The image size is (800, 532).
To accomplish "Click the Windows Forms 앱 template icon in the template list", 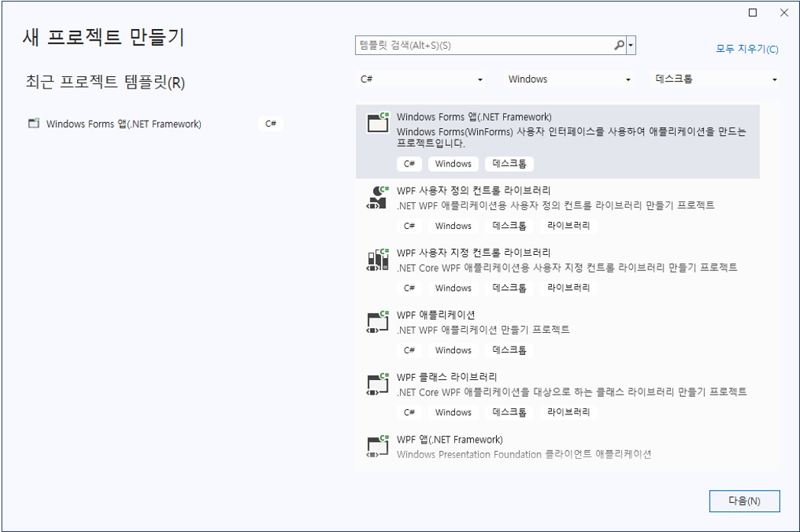I will pyautogui.click(x=378, y=122).
